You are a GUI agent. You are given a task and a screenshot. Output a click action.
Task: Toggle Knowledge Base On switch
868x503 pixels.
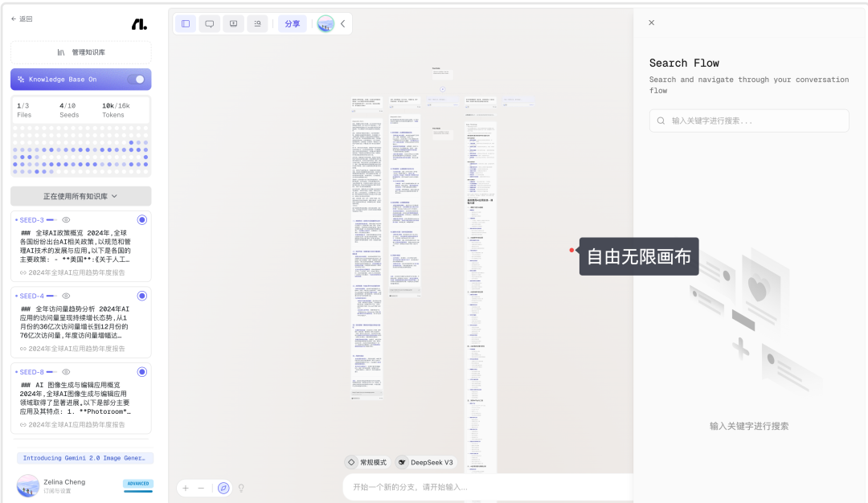(x=137, y=79)
